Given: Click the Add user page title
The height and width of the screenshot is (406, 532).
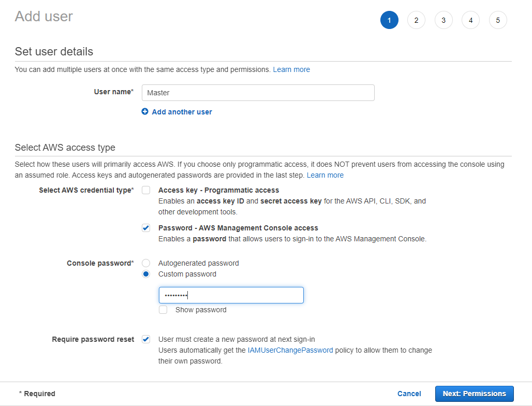Looking at the screenshot, I should tap(44, 16).
